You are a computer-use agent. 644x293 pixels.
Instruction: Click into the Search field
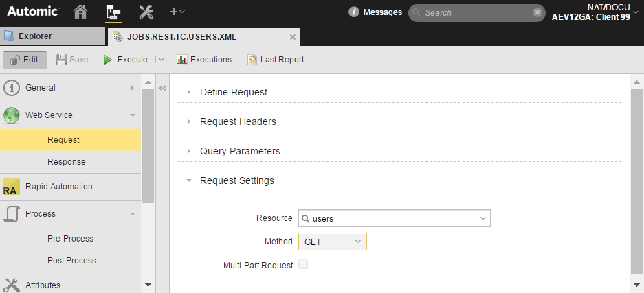tap(477, 13)
